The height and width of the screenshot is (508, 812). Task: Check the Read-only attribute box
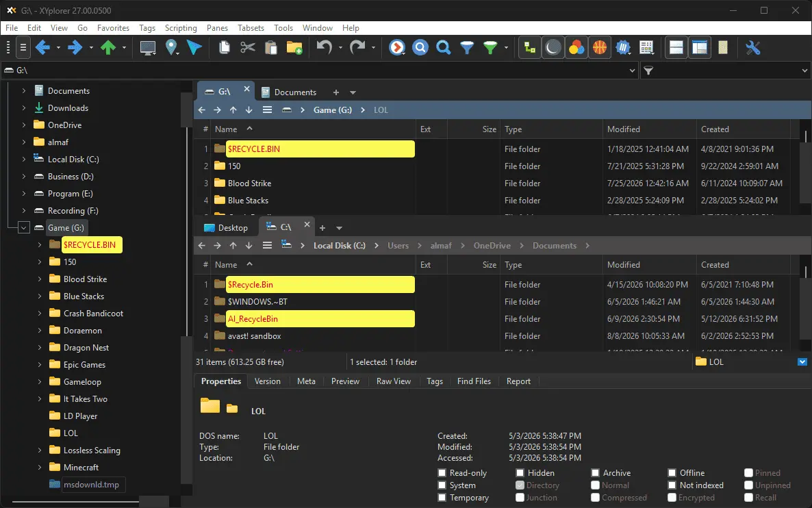pos(442,473)
